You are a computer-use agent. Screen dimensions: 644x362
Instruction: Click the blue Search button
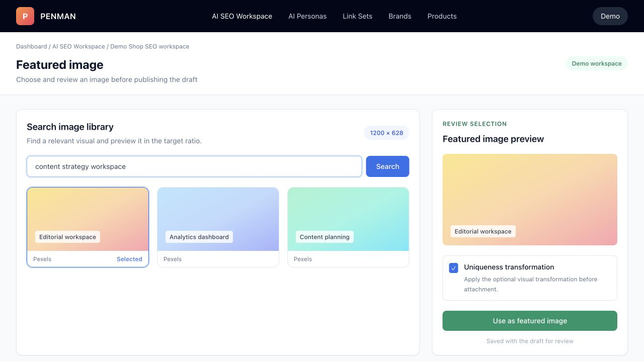pyautogui.click(x=387, y=166)
